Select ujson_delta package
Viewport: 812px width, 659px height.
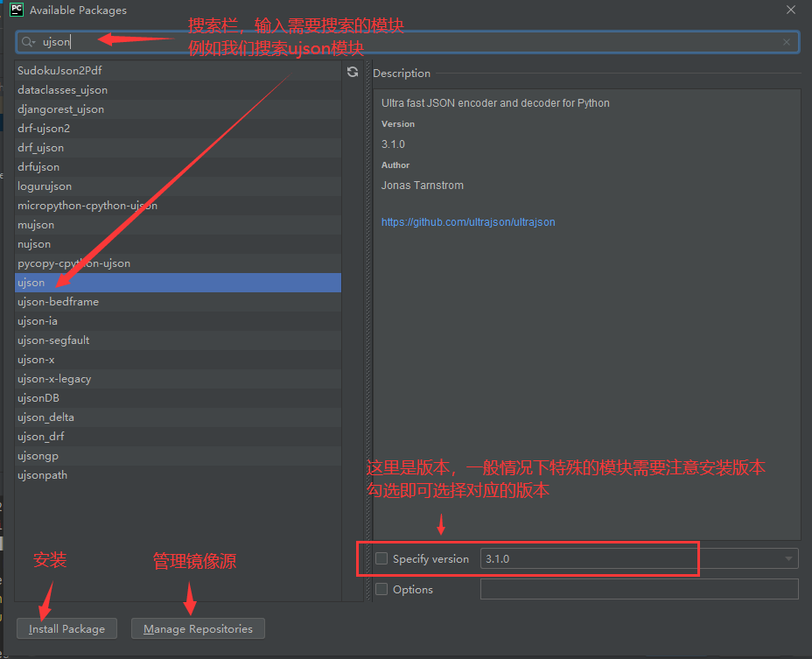[x=178, y=417]
